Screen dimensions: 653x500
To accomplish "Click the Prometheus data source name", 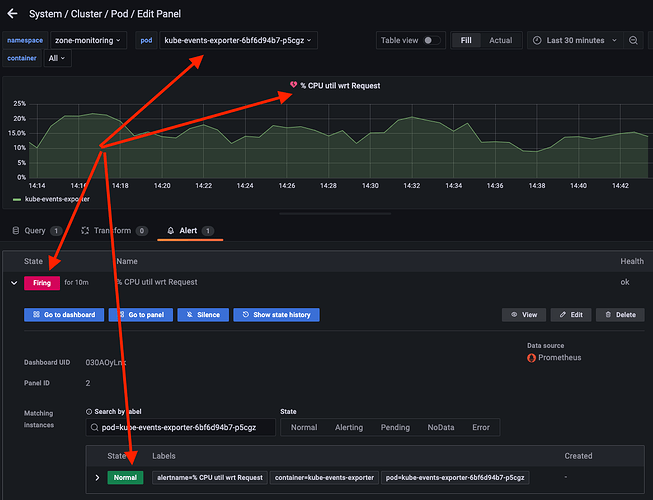I will [x=560, y=358].
